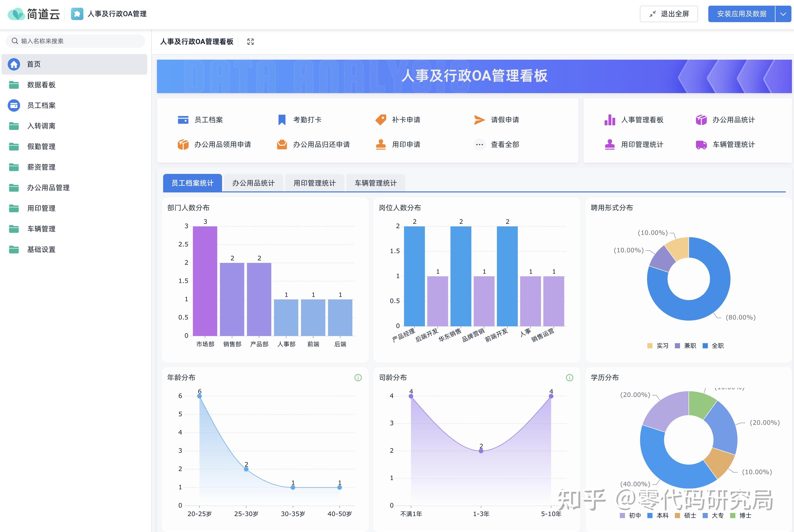Toggle 实习 in the employment type legend
The image size is (794, 532).
pos(658,345)
